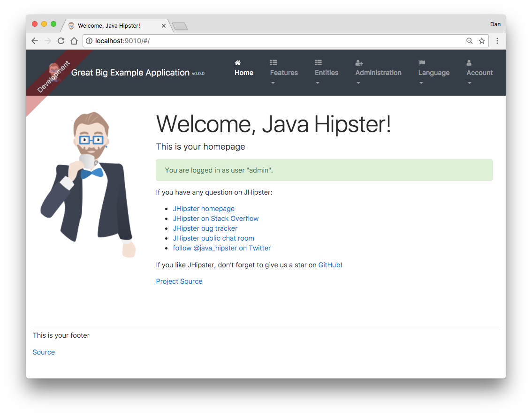Click the 'Welcome, Java Hipster!' heading
This screenshot has height=416, width=532.
[x=274, y=124]
